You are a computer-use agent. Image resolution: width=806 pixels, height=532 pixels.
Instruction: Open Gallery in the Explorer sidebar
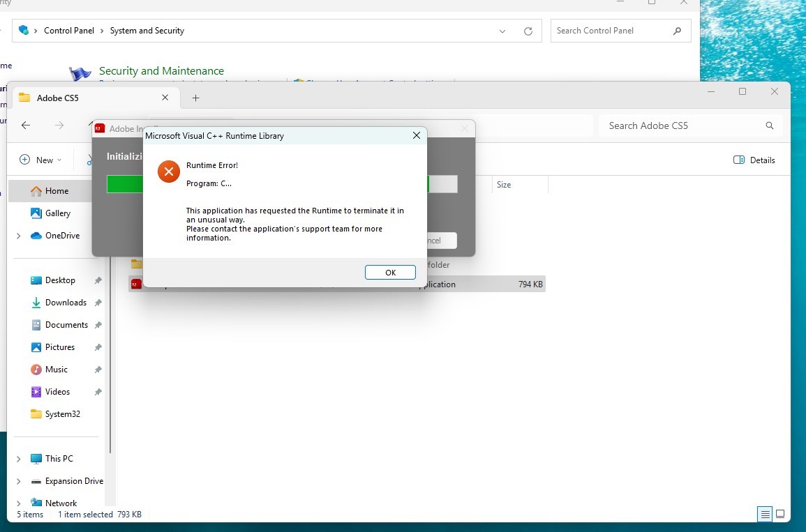click(x=57, y=213)
